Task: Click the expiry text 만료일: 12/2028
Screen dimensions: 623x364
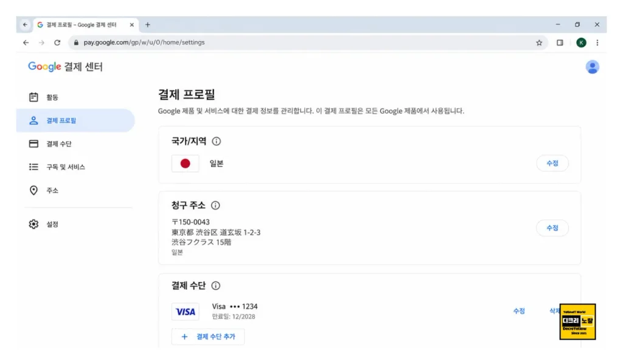Action: (234, 317)
